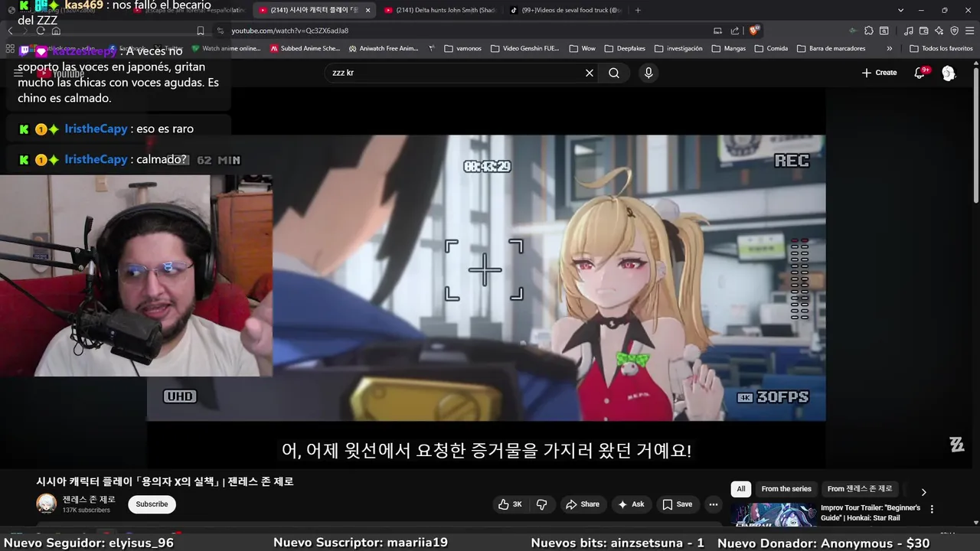Click the 젠레스 존 제로 channel name
The image size is (980, 551).
coord(89,499)
